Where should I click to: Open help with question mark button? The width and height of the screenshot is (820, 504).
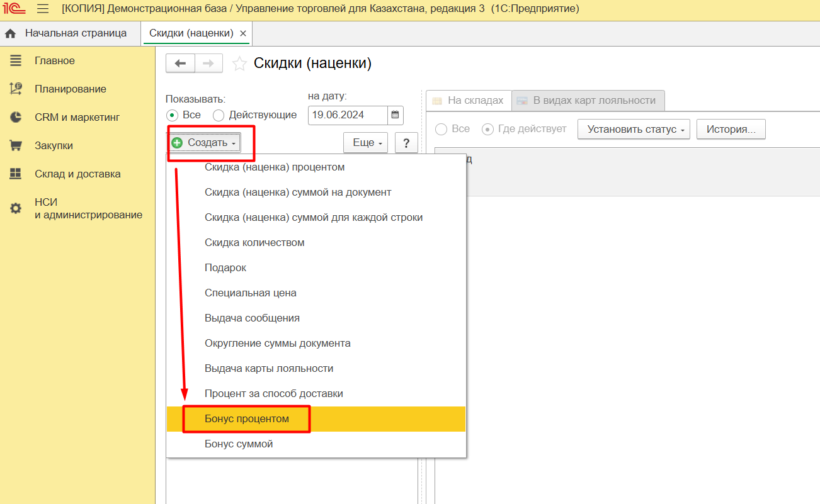[x=406, y=143]
